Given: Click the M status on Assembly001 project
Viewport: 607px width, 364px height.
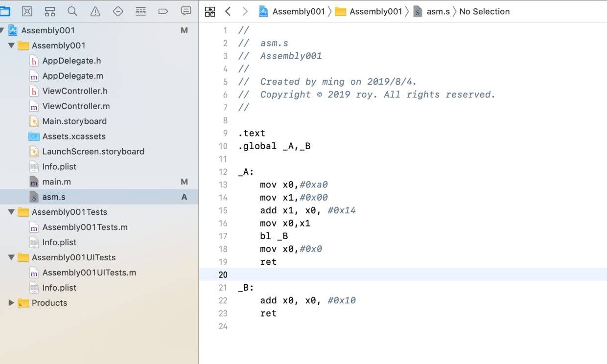Looking at the screenshot, I should pos(184,30).
